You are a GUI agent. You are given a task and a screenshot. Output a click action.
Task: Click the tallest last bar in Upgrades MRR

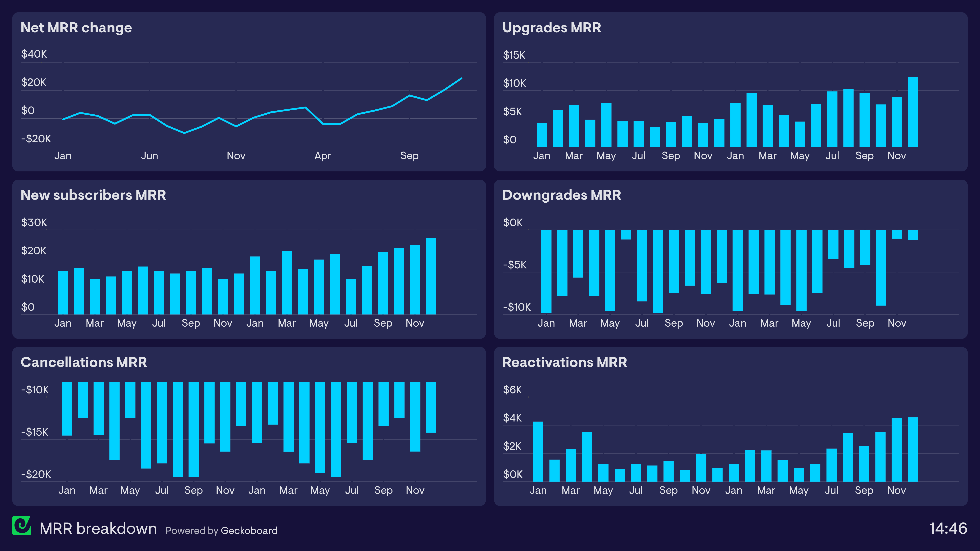click(913, 112)
